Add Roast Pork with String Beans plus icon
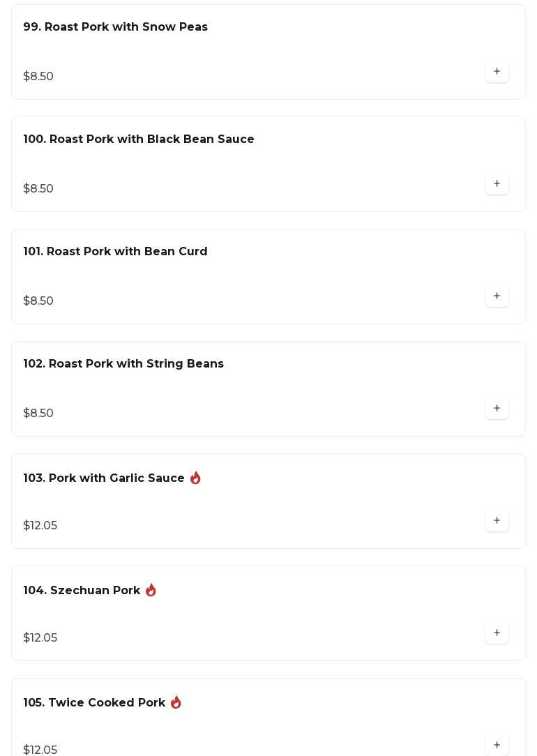This screenshot has height=756, width=537. coord(497,409)
